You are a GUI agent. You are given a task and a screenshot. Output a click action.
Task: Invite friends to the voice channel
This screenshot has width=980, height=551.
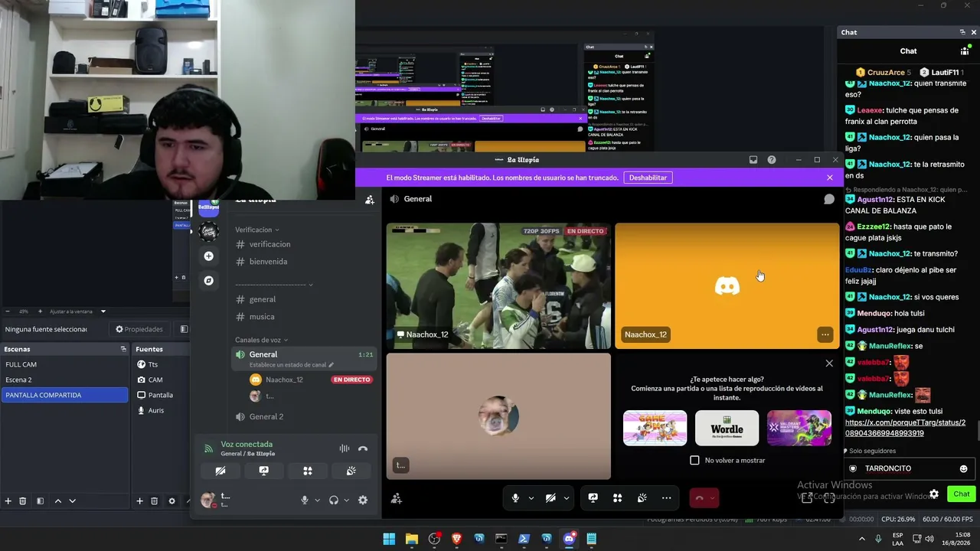pos(396,498)
